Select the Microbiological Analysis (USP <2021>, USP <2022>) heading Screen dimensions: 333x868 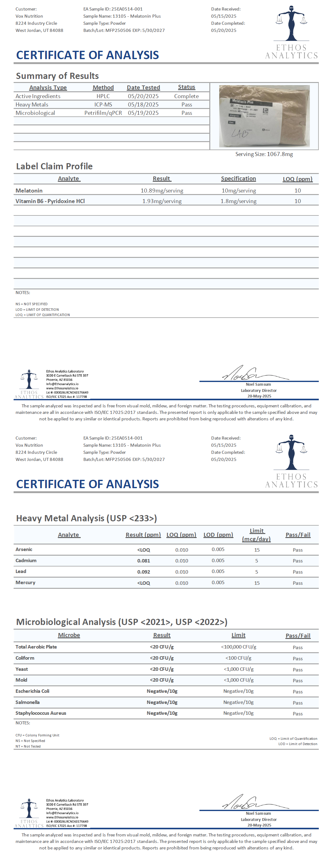point(122,622)
